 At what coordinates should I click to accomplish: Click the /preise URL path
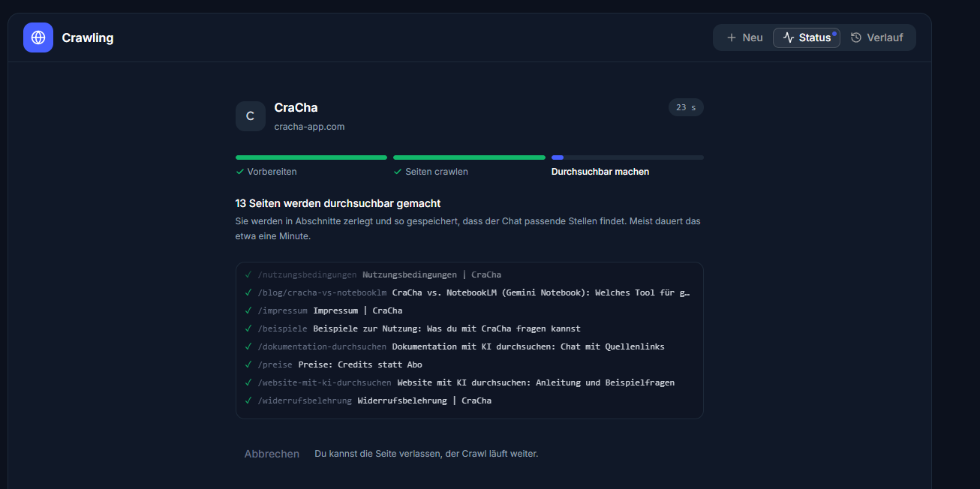(x=275, y=364)
